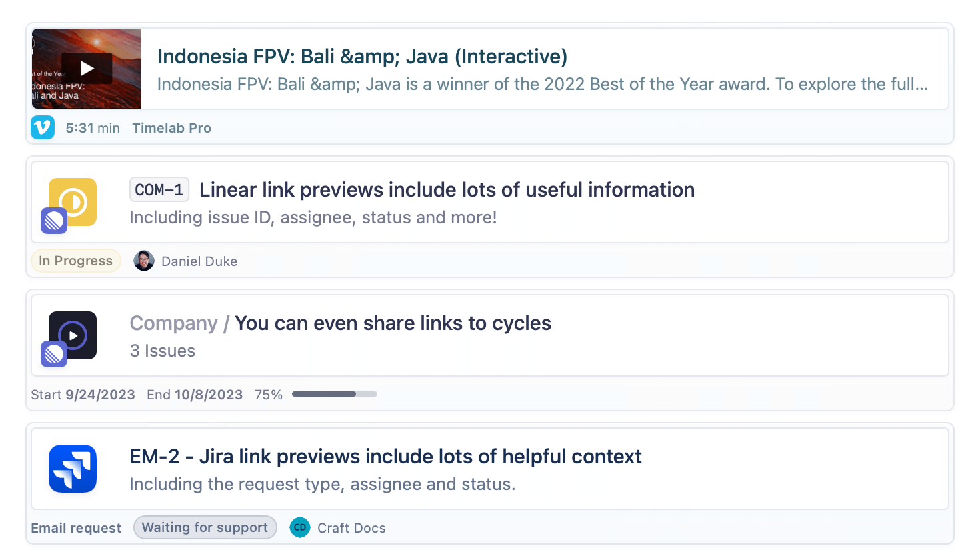Click the 75% cycle progress bar
Image resolution: width=980 pixels, height=560 pixels.
click(x=335, y=394)
